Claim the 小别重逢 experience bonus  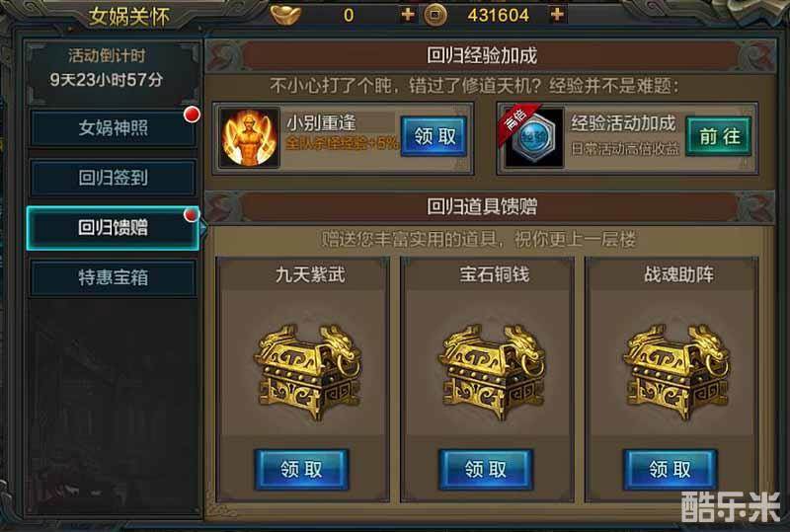click(x=434, y=136)
